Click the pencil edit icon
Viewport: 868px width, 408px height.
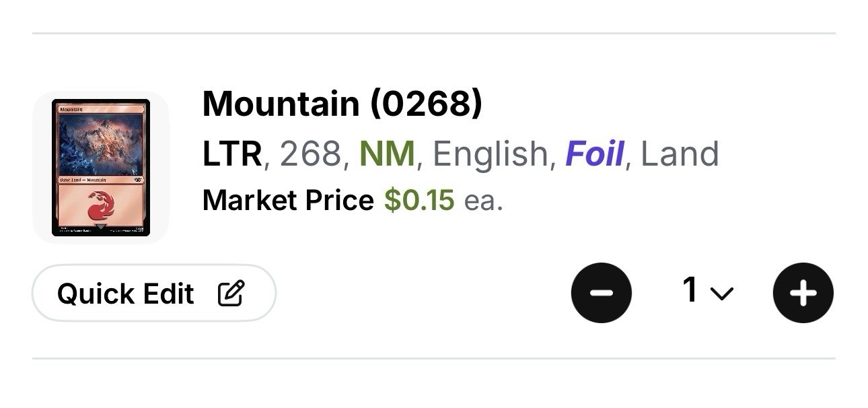tap(231, 294)
